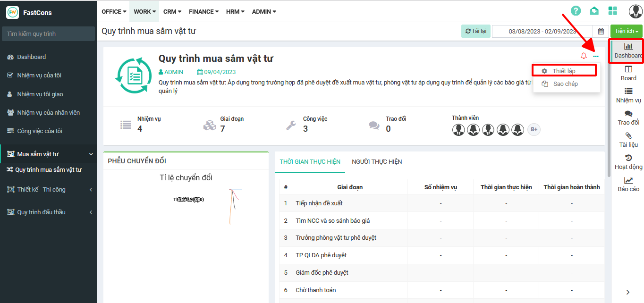
Task: Click the 8+ more members badge
Action: coord(534,129)
